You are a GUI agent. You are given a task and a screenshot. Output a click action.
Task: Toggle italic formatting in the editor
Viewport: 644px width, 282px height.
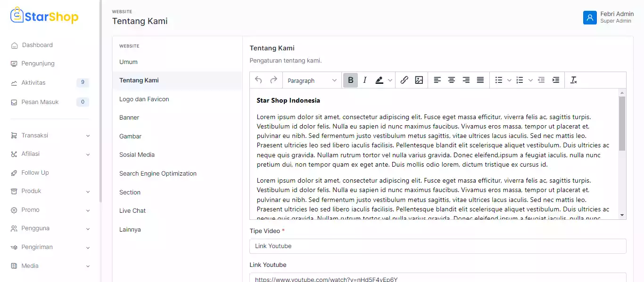(x=364, y=80)
